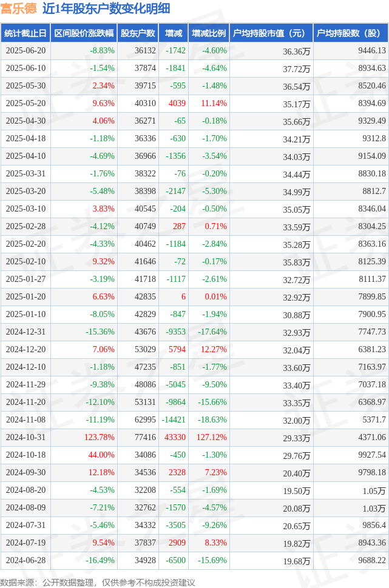Viewport: 389px width, 588px height.
Task: Click the 9446.13 average shares cell
Action: coord(351,51)
